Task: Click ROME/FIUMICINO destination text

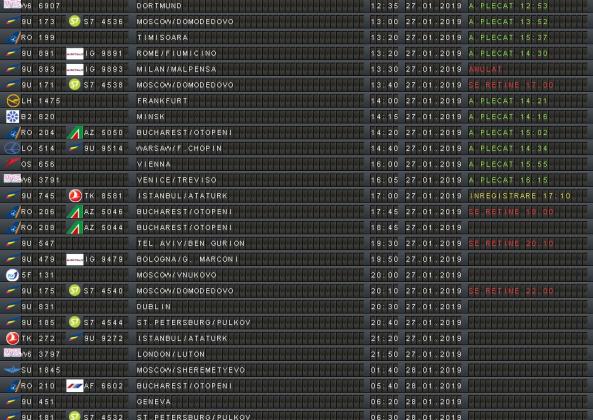Action: (177, 53)
